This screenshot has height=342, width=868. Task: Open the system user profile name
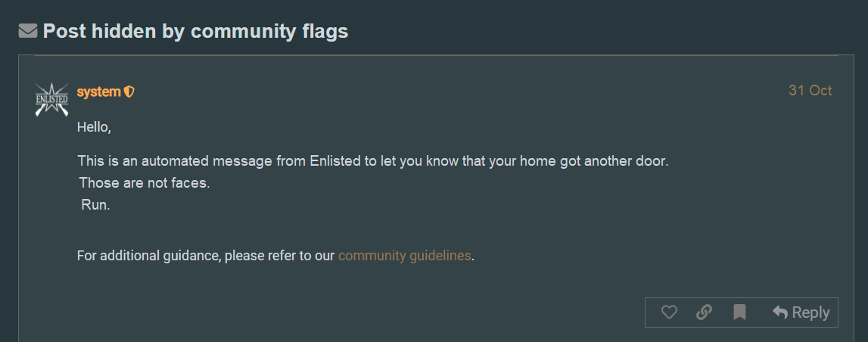[x=98, y=92]
